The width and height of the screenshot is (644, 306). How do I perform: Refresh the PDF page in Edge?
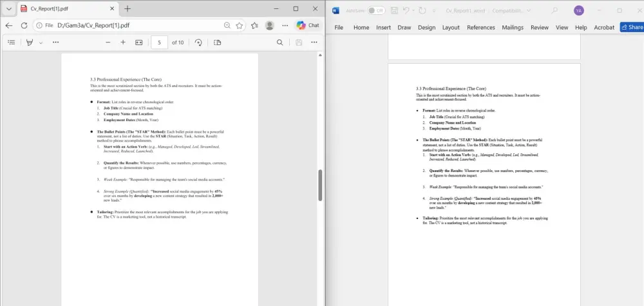(24, 26)
